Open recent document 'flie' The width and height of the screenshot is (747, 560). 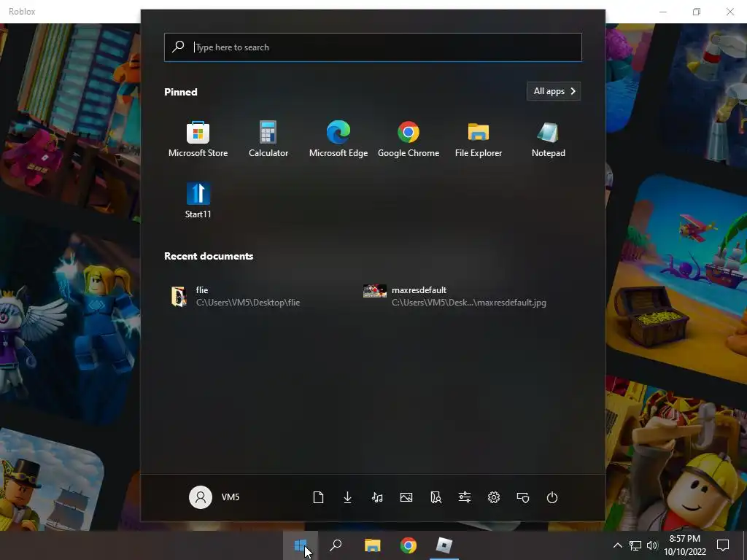coord(236,296)
